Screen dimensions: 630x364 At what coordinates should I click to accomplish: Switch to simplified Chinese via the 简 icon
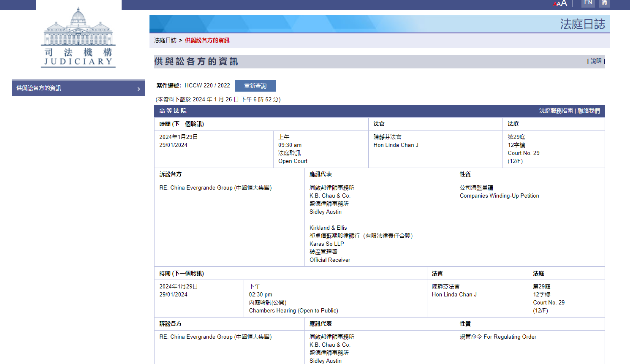(x=603, y=3)
